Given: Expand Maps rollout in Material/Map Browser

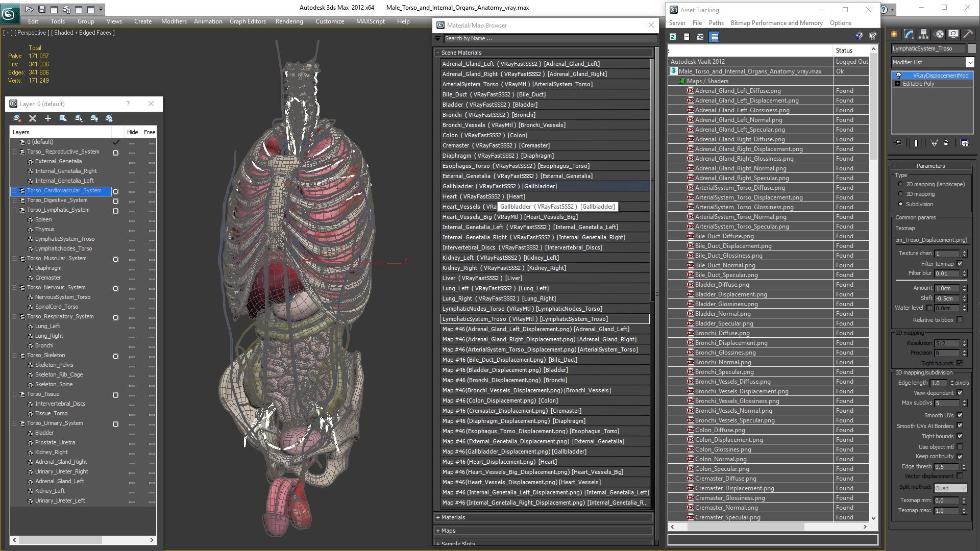Looking at the screenshot, I should (438, 531).
